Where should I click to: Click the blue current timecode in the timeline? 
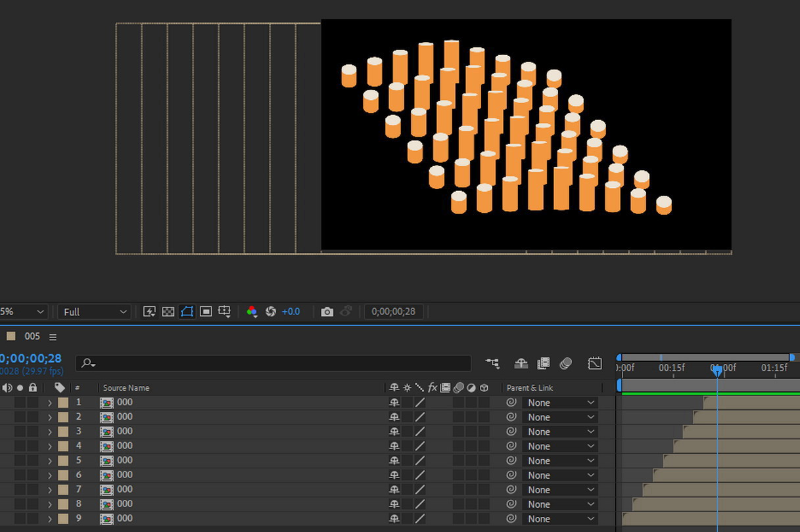click(x=31, y=359)
